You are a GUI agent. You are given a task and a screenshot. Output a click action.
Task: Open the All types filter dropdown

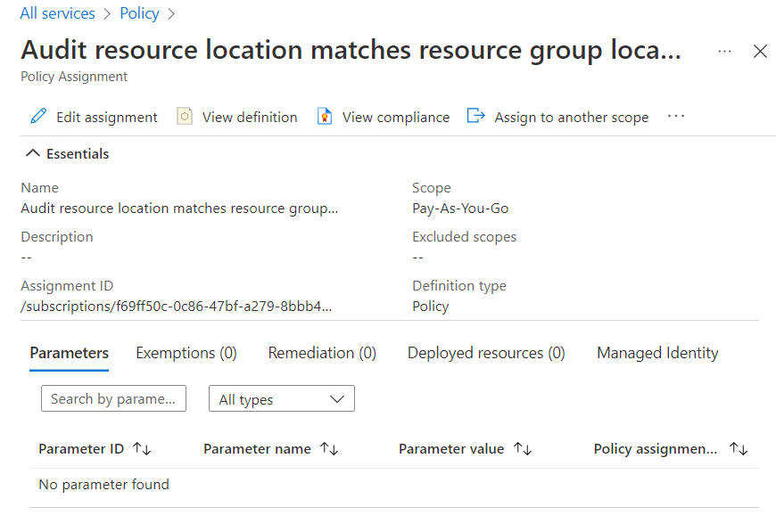[x=281, y=399]
